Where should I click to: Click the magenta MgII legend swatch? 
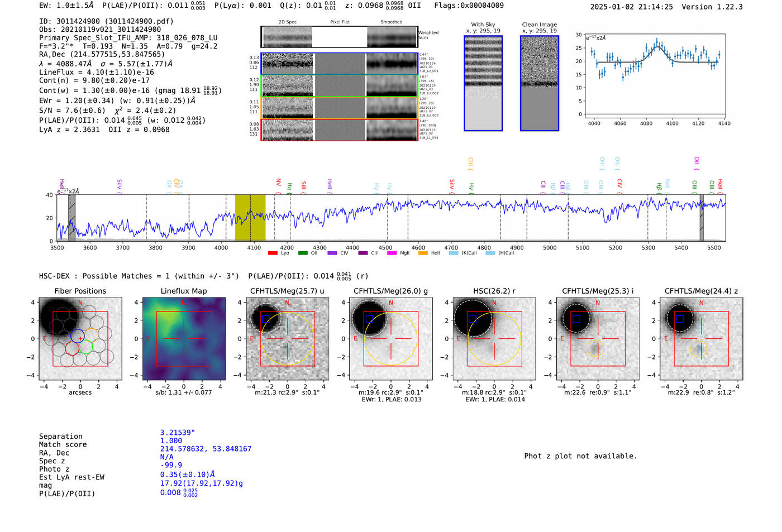(392, 253)
